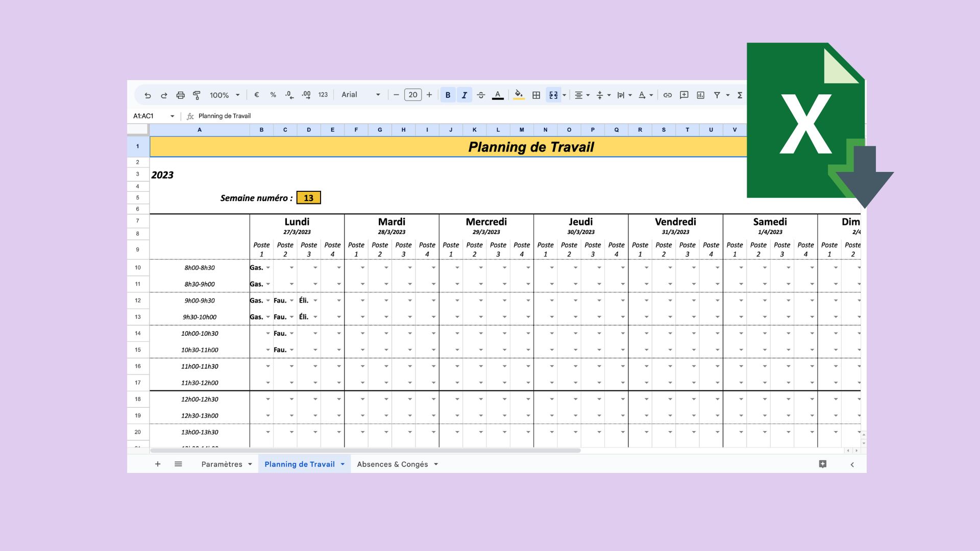The height and width of the screenshot is (551, 980).
Task: Open the Arial font picker
Action: 359,95
